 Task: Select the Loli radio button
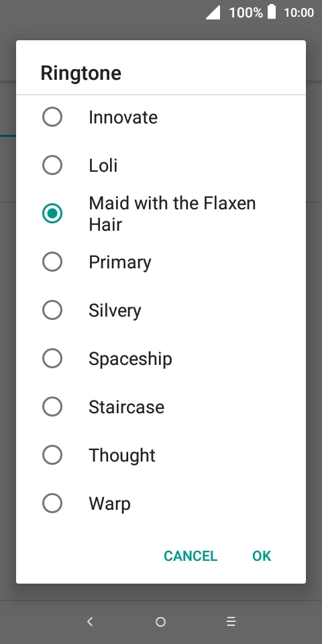tap(52, 165)
